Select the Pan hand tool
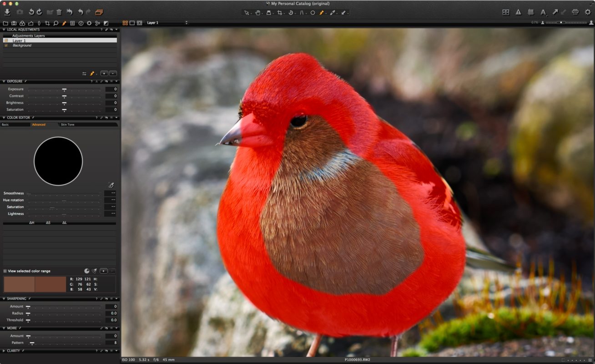The height and width of the screenshot is (364, 595). (258, 13)
